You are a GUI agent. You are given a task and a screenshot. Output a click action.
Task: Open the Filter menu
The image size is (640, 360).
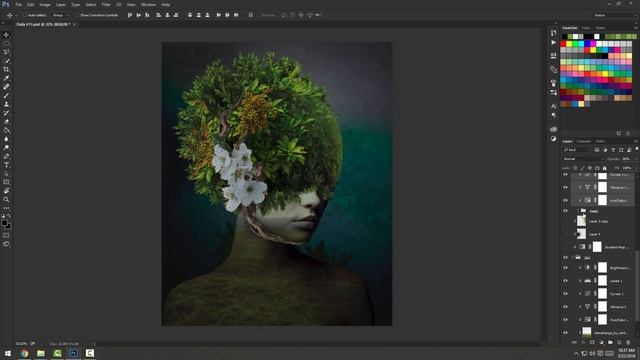click(x=106, y=4)
